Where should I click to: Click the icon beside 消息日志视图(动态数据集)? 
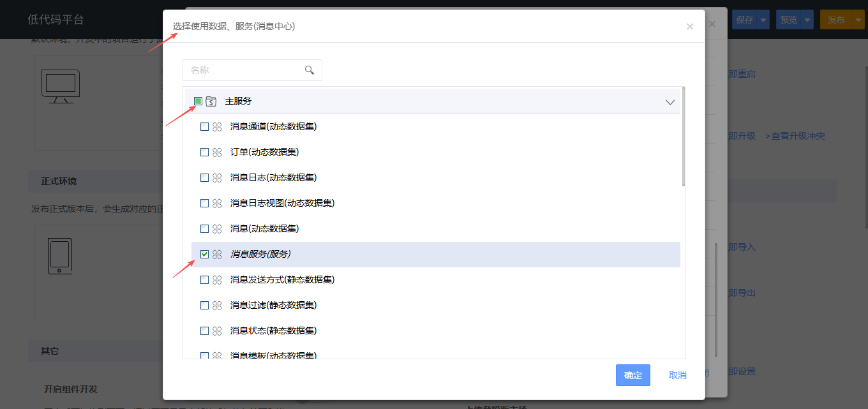217,204
